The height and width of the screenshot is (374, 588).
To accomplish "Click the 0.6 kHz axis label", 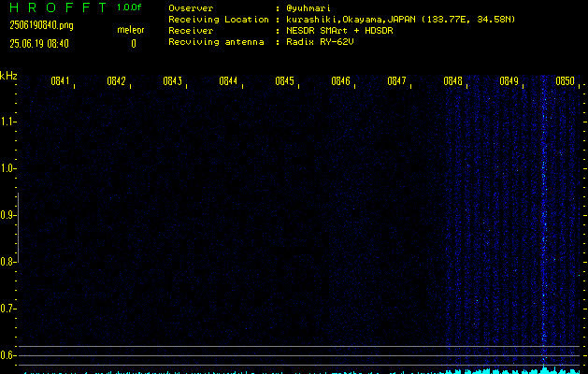I will (7, 355).
